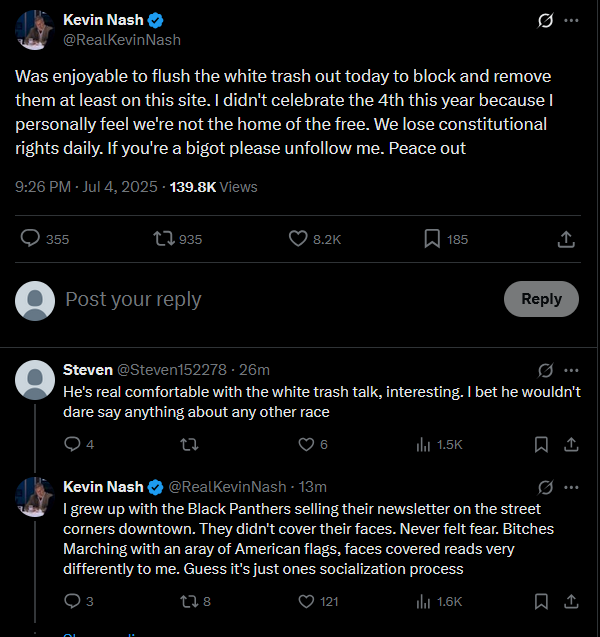This screenshot has height=637, width=600.
Task: Share Kevin Nash's reply
Action: click(x=571, y=601)
